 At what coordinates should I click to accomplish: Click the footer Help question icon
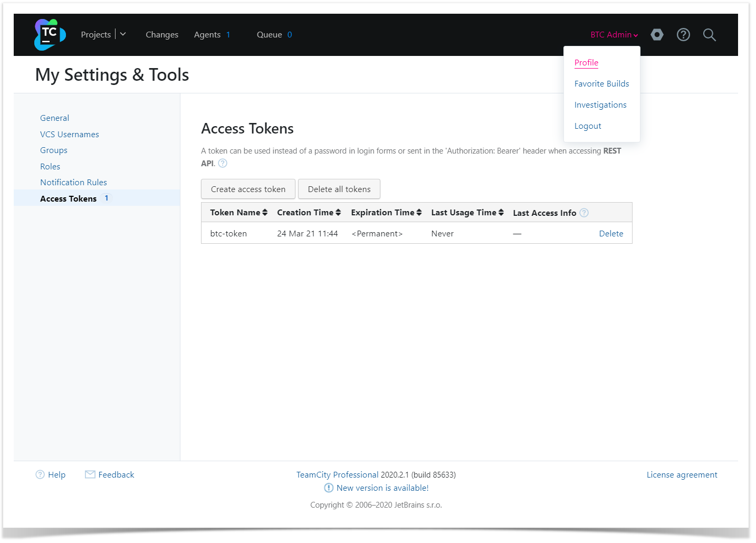[40, 474]
